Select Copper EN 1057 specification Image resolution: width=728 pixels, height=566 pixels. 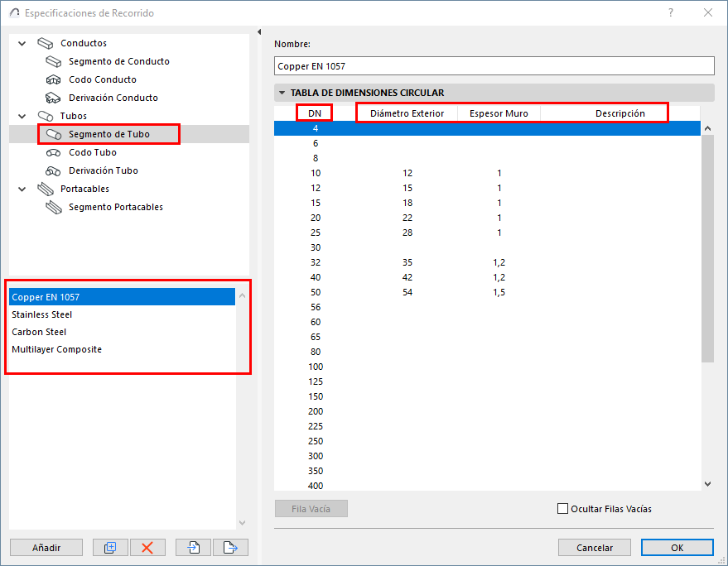click(122, 297)
